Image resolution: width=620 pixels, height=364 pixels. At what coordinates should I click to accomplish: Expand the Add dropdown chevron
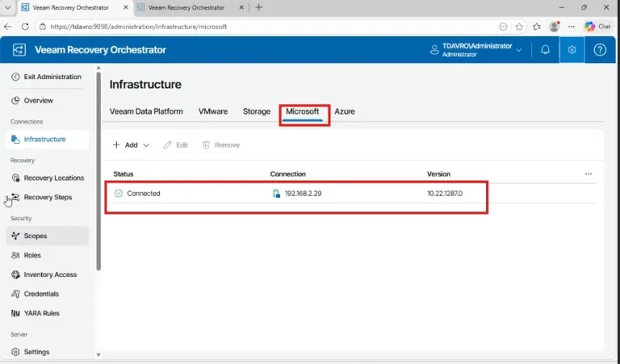coord(146,145)
